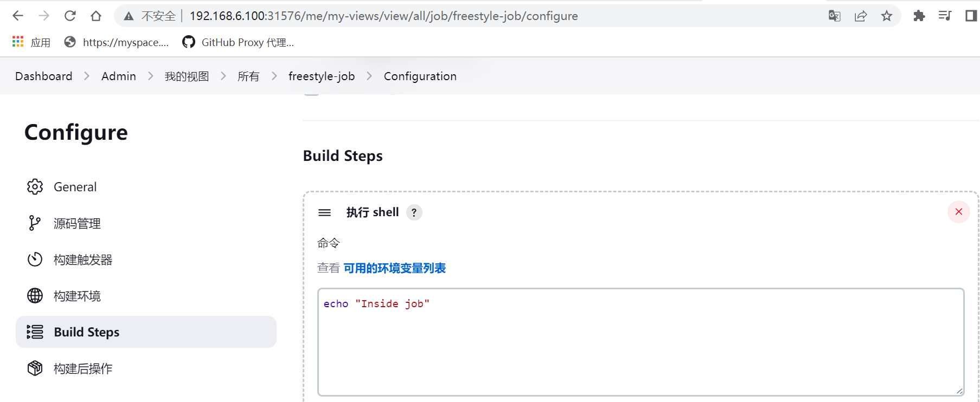Delete the 执行 shell build step
980x402 pixels.
tap(958, 212)
